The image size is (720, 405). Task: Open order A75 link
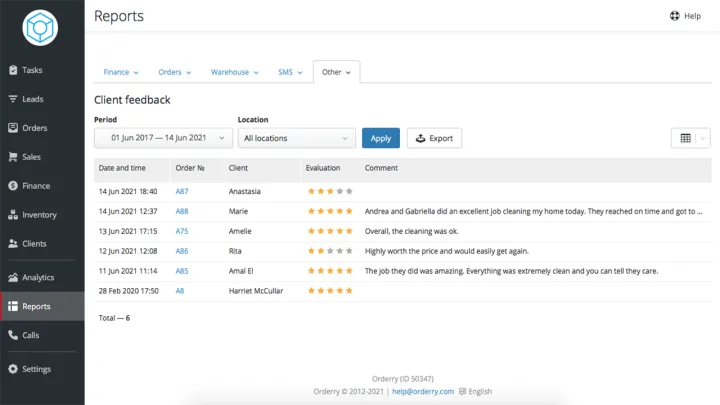coord(182,231)
